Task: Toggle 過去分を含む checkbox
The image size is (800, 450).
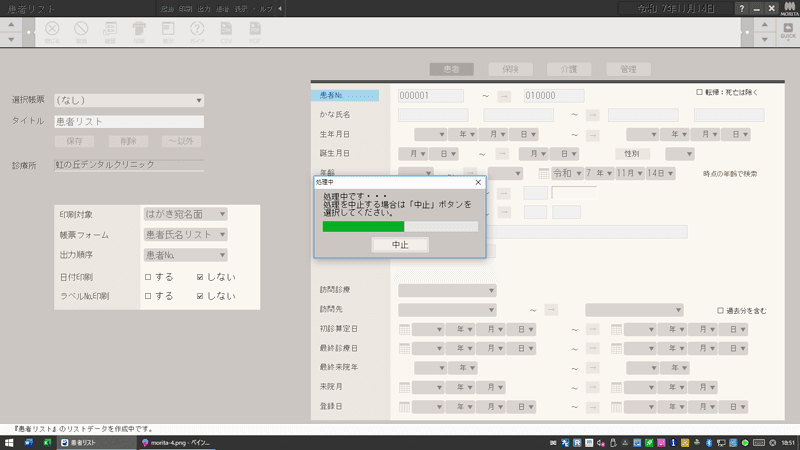Action: (x=720, y=310)
